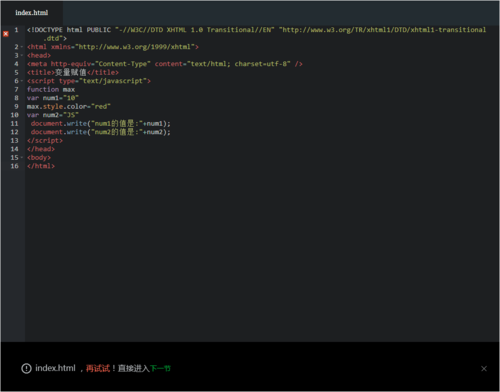Close the result message bar with the X
This screenshot has width=500, height=392.
[x=484, y=368]
